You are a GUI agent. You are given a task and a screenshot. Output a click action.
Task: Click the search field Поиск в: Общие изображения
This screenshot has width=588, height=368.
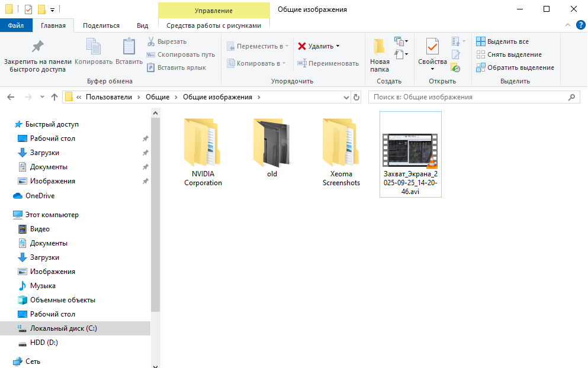468,97
